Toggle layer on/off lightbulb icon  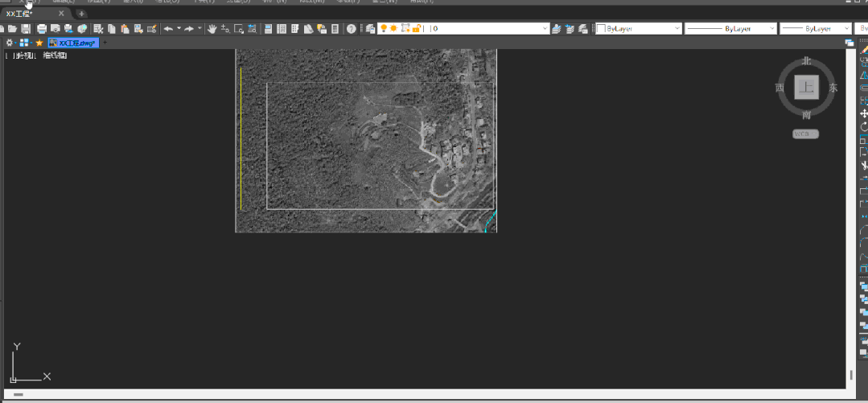click(x=384, y=28)
